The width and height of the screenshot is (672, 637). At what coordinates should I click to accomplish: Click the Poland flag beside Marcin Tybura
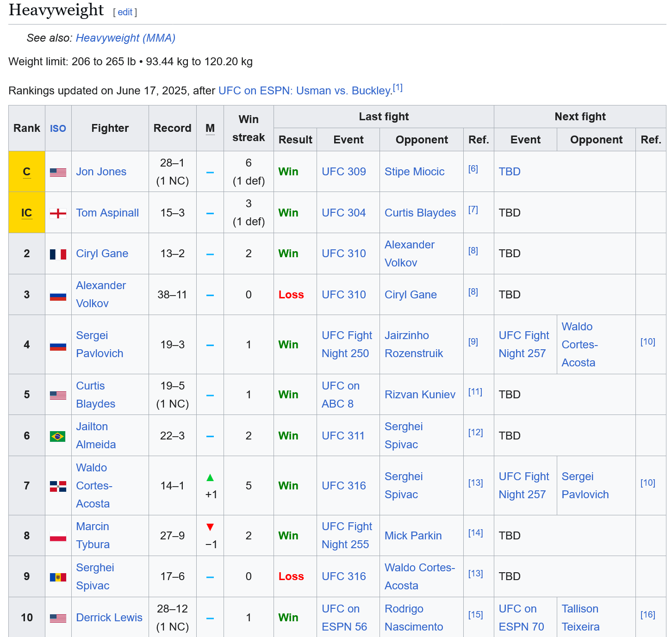[x=58, y=536]
